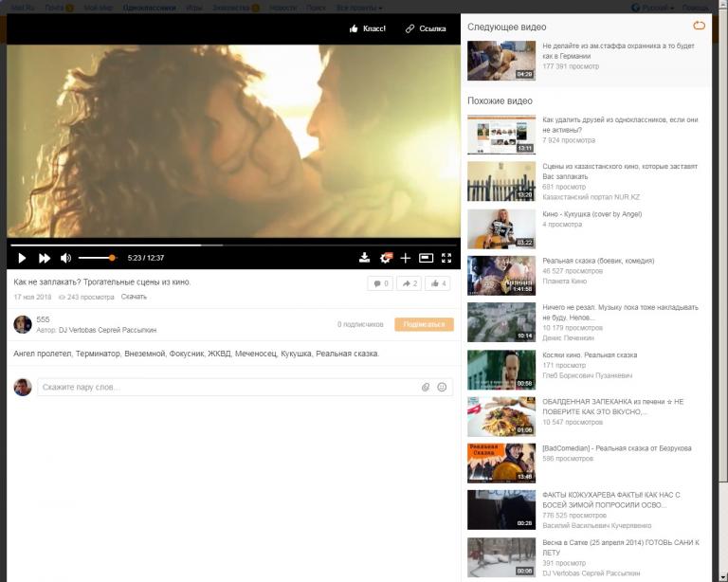This screenshot has width=728, height=582.
Task: Download the video via player download icon
Action: (x=364, y=258)
